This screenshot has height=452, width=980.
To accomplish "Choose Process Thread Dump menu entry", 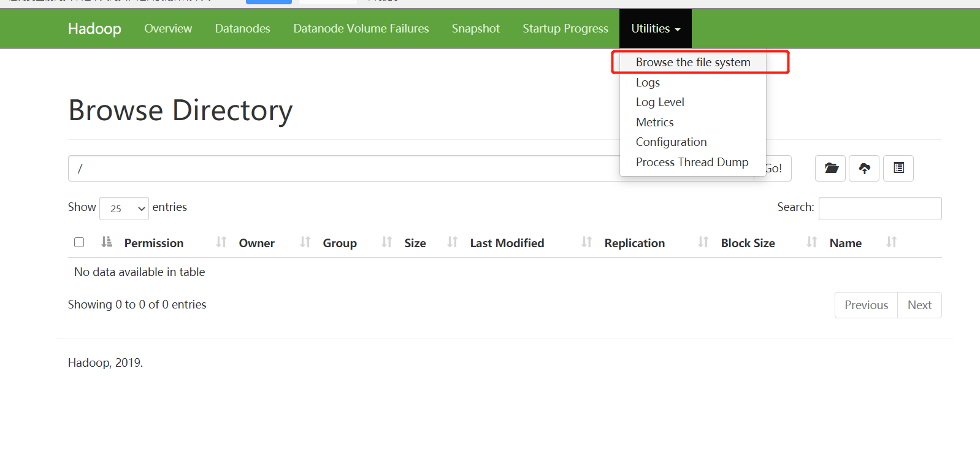I will 692,162.
